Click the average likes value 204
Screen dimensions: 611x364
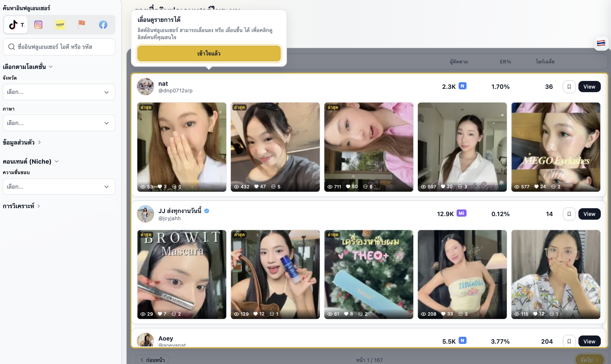tap(547, 342)
